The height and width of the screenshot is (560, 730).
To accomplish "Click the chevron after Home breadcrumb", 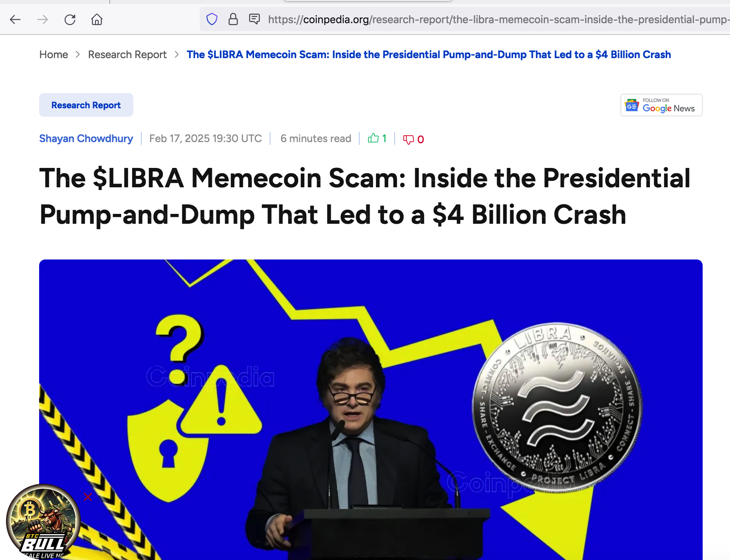I will pyautogui.click(x=78, y=55).
